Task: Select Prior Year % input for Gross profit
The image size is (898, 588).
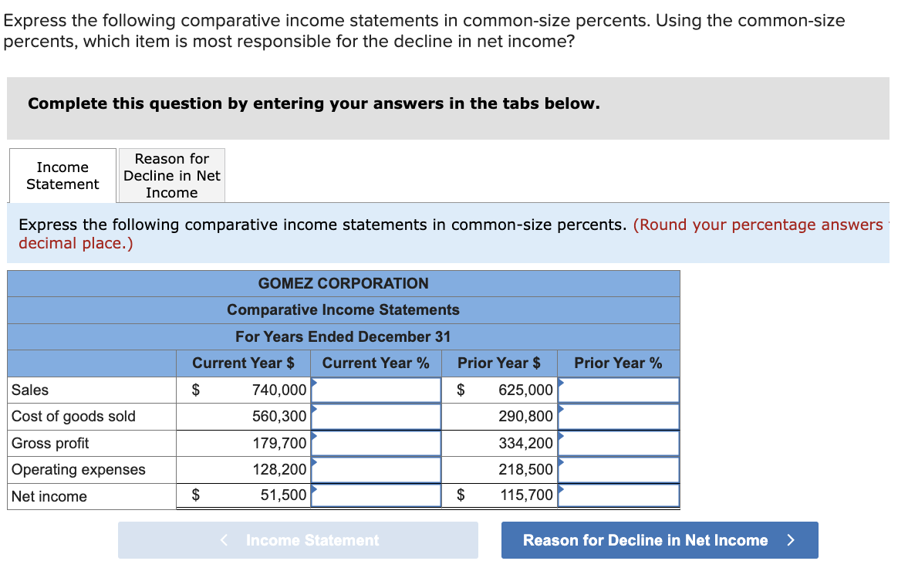Action: 618,443
